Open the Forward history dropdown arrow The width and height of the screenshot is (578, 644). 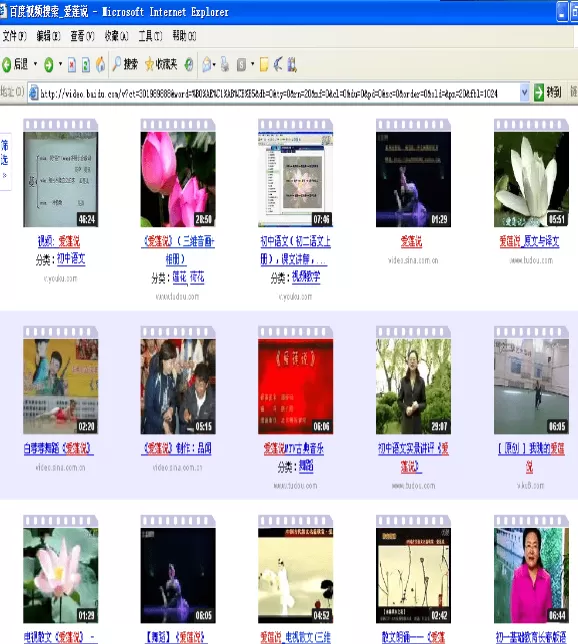click(x=60, y=64)
